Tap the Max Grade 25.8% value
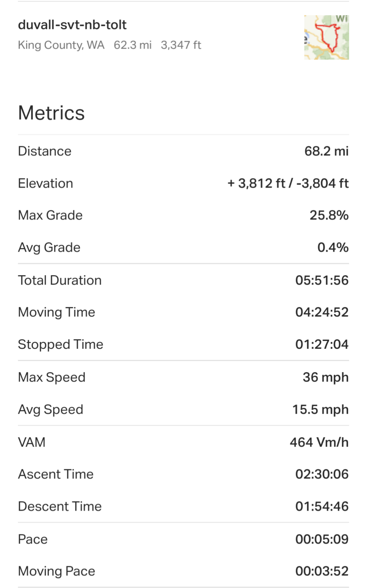The width and height of the screenshot is (366, 588). [x=329, y=215]
